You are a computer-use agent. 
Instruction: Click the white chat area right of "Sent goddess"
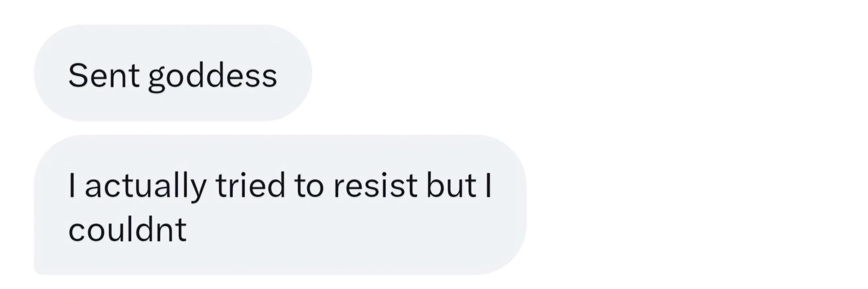pos(579,73)
